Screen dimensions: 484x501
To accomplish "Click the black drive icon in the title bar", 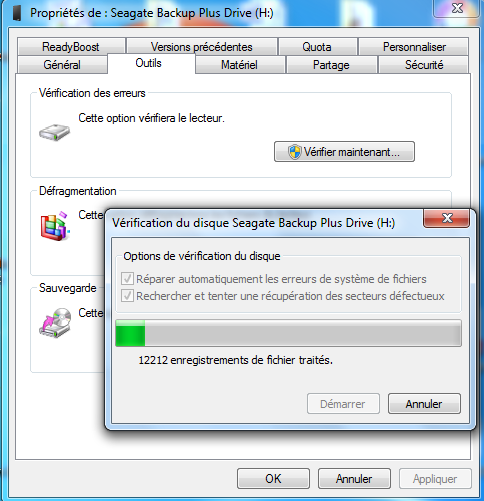I will (x=17, y=13).
